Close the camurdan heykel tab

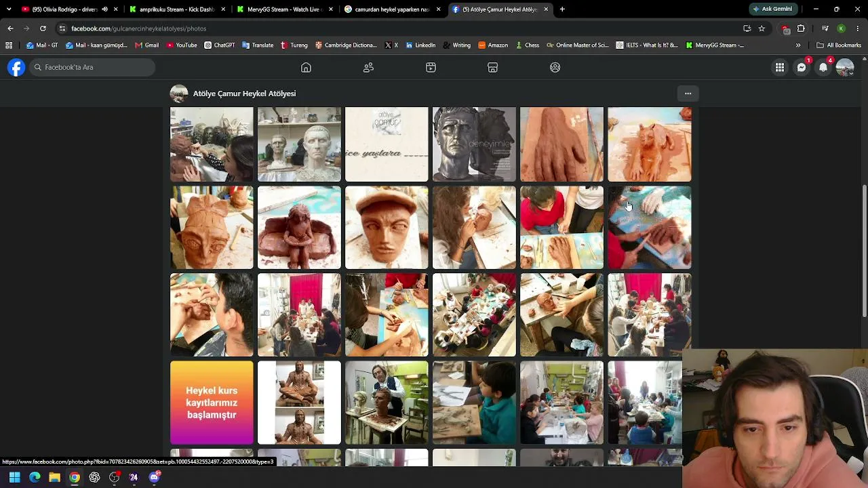(x=438, y=9)
